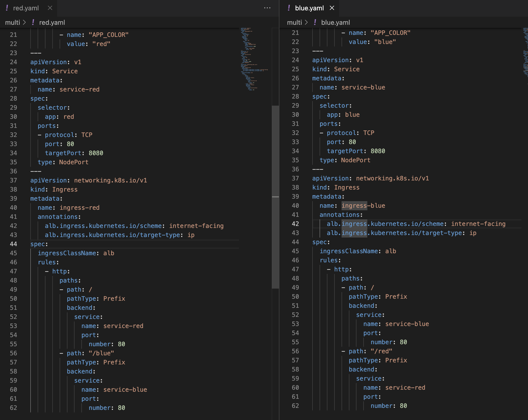This screenshot has height=420, width=528.
Task: Click the ingressClassName key in red.yaml
Action: coord(67,253)
